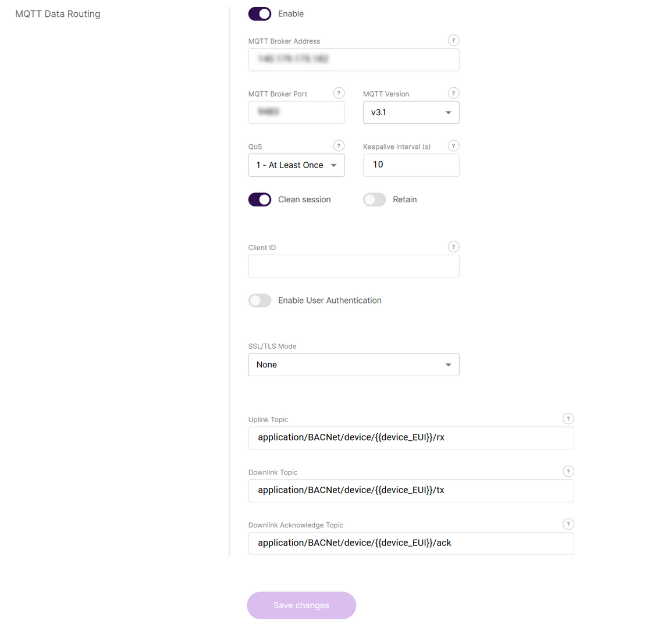Edit the Keepalive interval value
The width and height of the screenshot is (672, 628).
(x=411, y=165)
